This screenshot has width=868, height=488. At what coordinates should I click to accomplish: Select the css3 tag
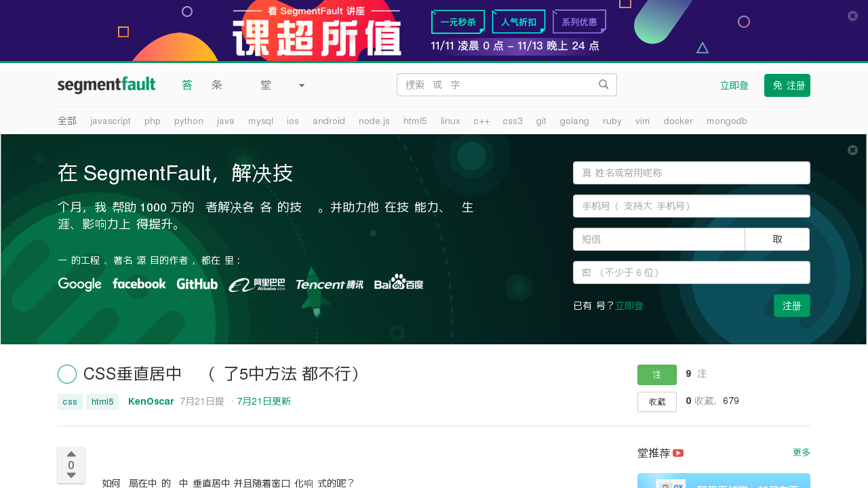tap(513, 121)
